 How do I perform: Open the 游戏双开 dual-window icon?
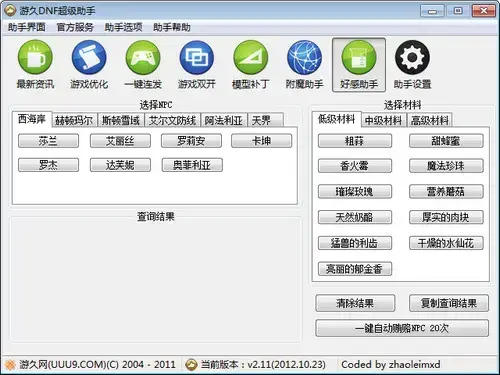tap(197, 65)
